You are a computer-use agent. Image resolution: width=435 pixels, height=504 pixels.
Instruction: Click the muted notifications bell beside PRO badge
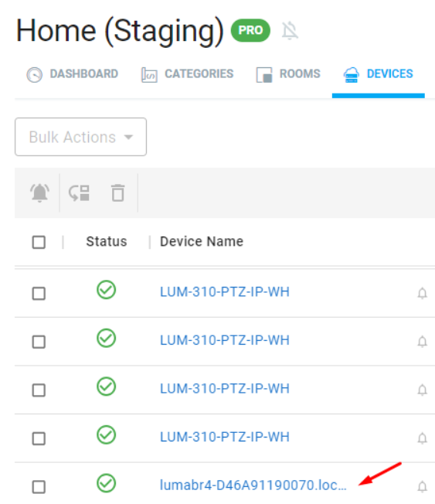290,31
